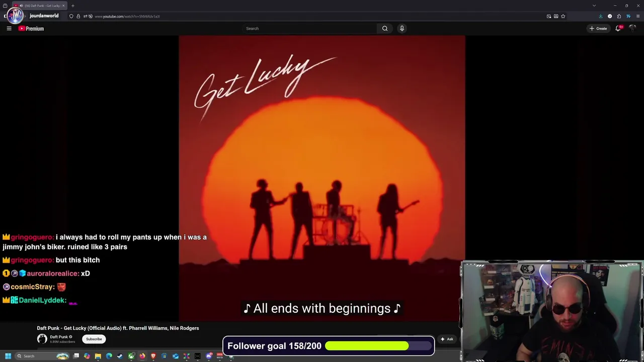
Task: Click the blocked autoplay icon in address bar
Action: 91,17
